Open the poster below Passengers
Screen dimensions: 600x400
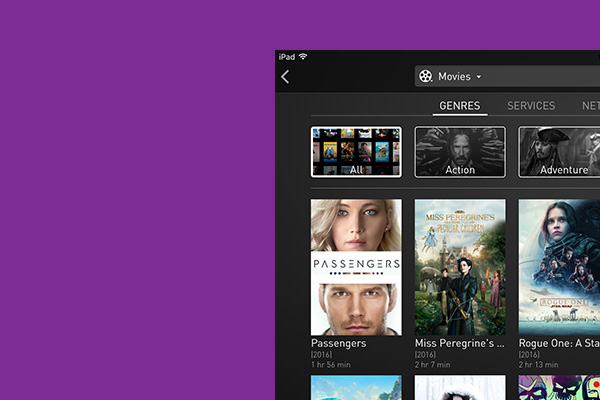point(356,388)
